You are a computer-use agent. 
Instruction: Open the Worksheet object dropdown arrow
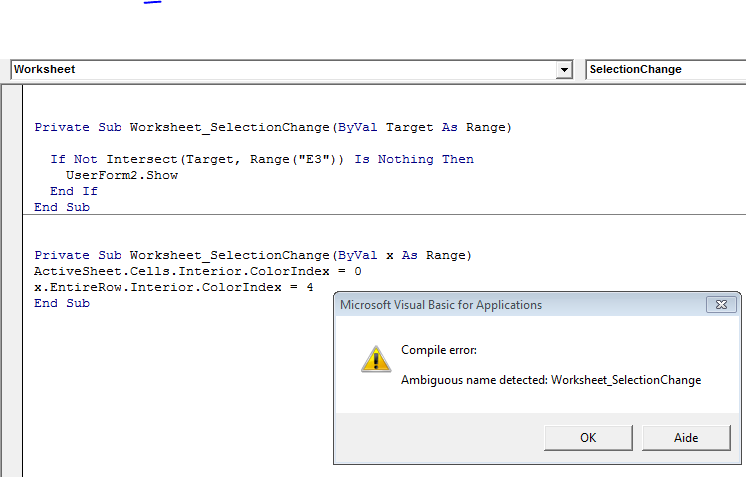564,70
